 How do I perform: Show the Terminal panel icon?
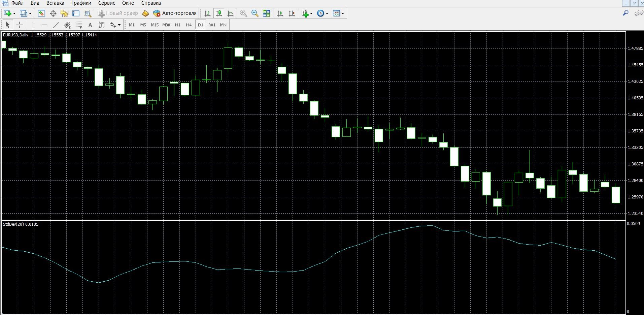tap(76, 13)
